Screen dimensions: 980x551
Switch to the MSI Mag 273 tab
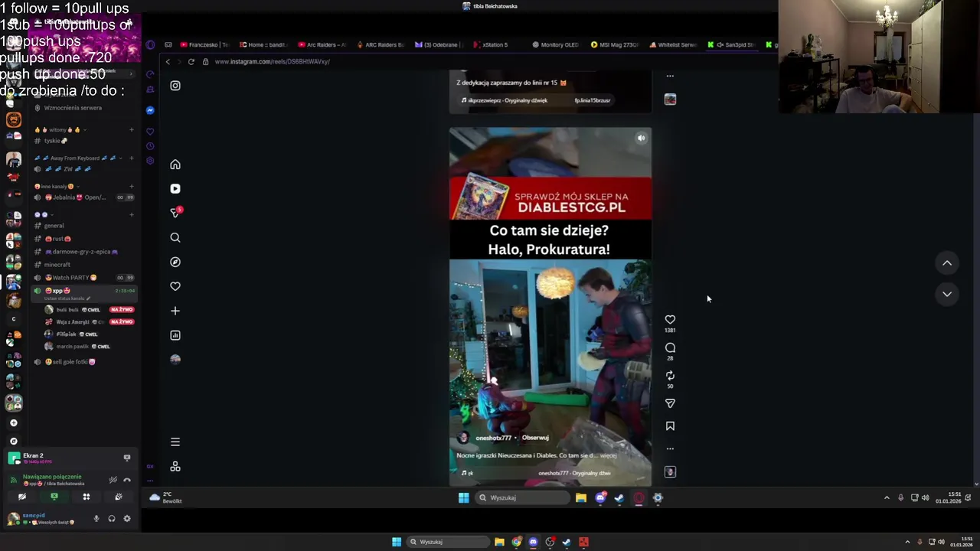(615, 44)
